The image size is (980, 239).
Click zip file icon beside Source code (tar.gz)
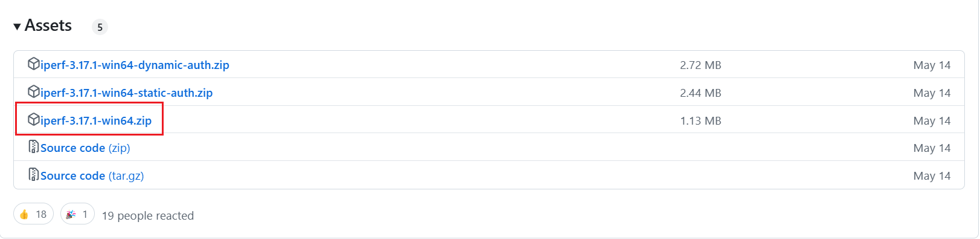34,175
